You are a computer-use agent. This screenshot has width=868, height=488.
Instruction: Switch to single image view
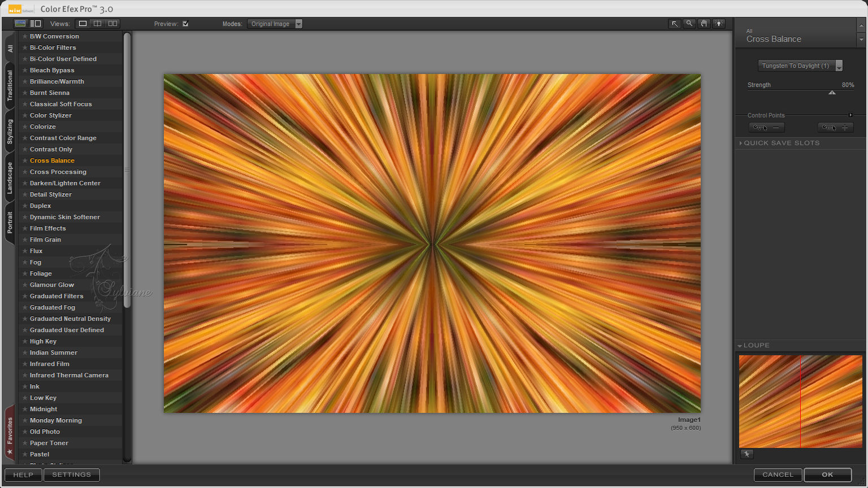83,24
